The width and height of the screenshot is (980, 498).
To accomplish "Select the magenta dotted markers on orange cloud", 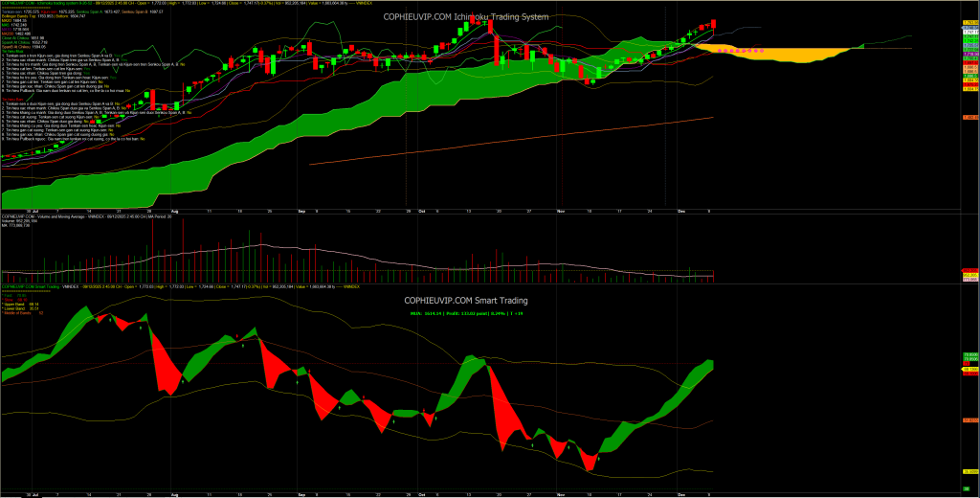I will [x=737, y=49].
